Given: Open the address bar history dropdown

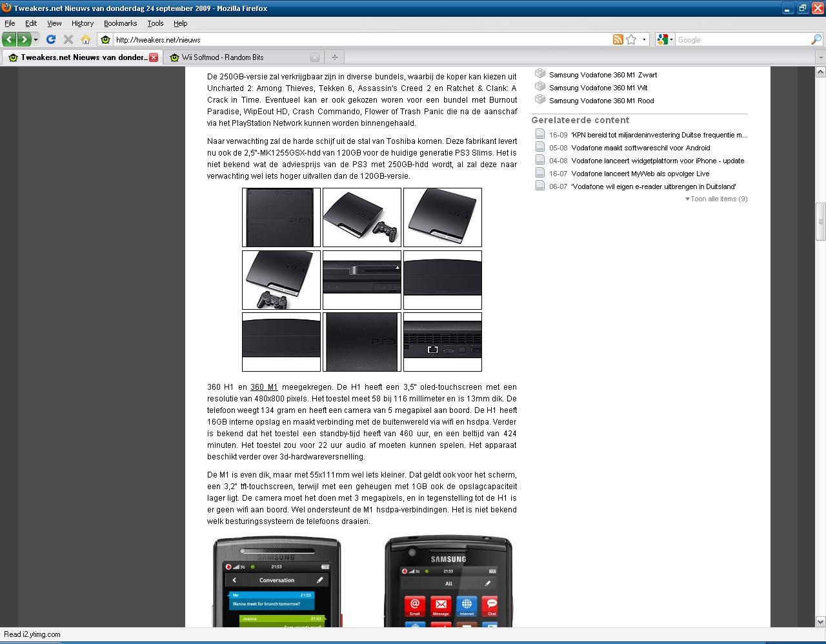Looking at the screenshot, I should point(644,39).
